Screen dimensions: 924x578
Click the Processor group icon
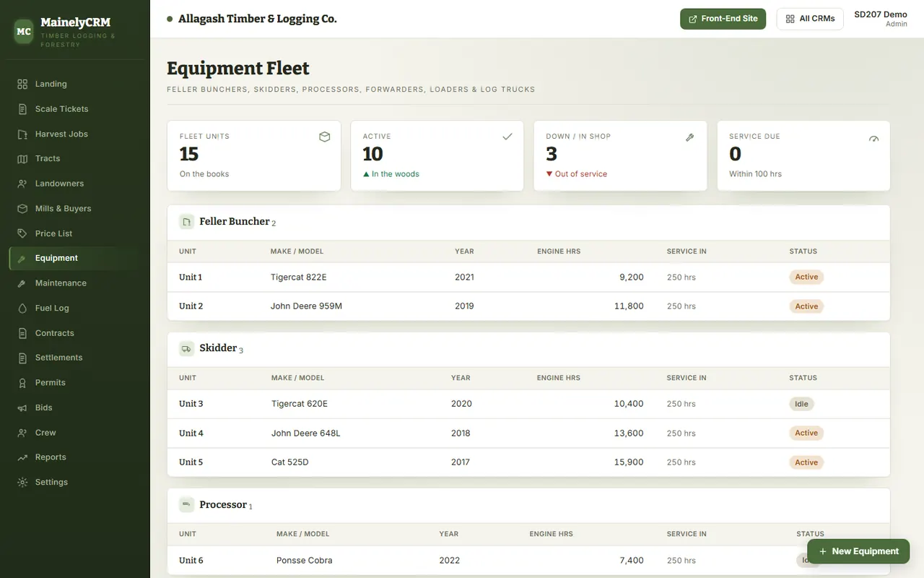click(x=187, y=504)
